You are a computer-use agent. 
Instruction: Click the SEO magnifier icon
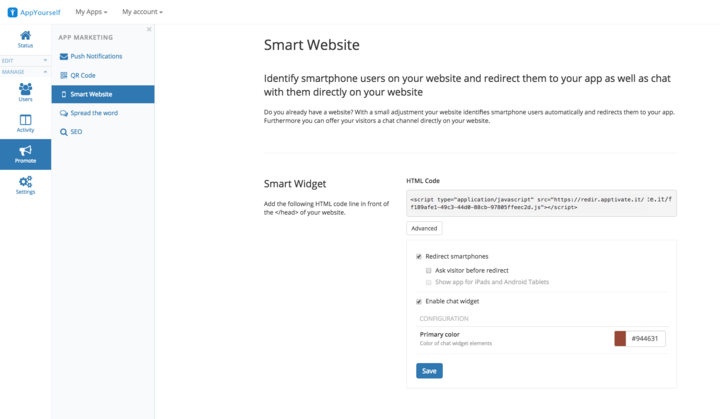click(64, 132)
